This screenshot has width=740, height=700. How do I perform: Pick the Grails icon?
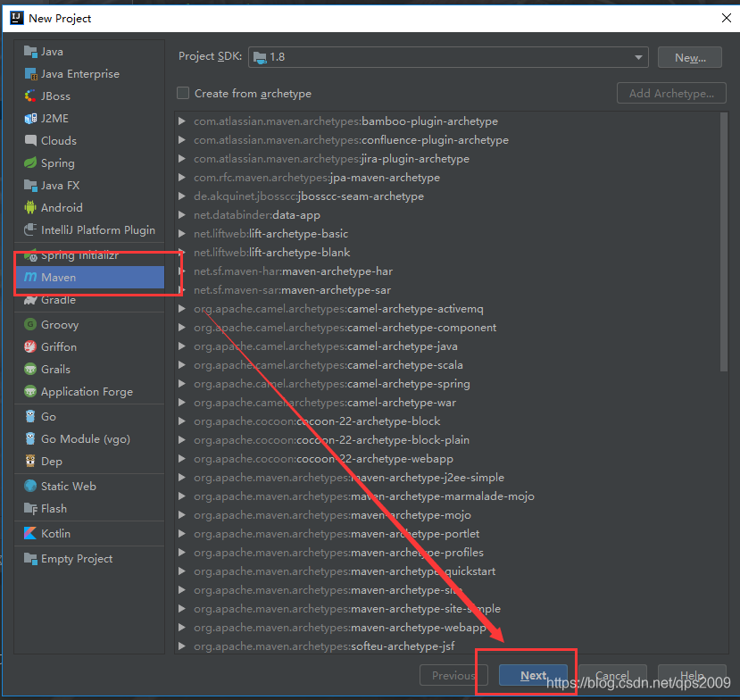[x=30, y=369]
